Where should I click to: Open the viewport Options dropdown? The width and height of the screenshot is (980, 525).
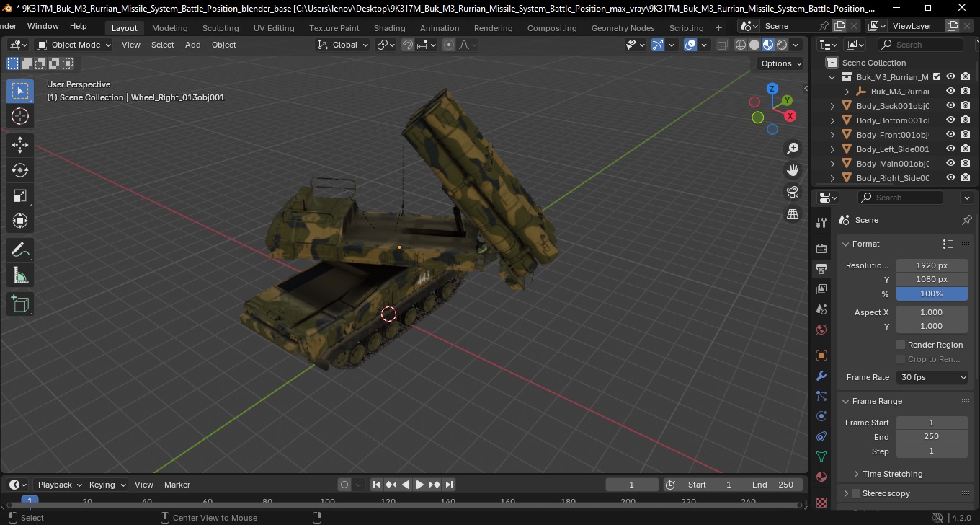(782, 63)
